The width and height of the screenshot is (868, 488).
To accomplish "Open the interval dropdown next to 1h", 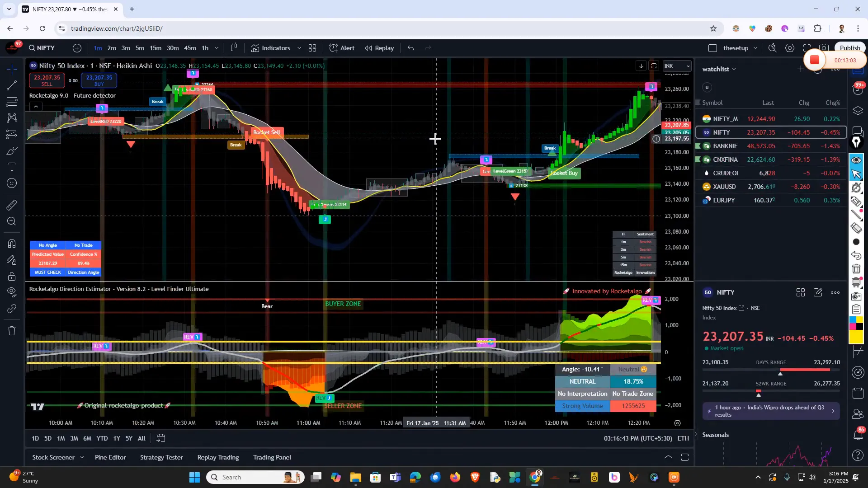I will (x=217, y=48).
